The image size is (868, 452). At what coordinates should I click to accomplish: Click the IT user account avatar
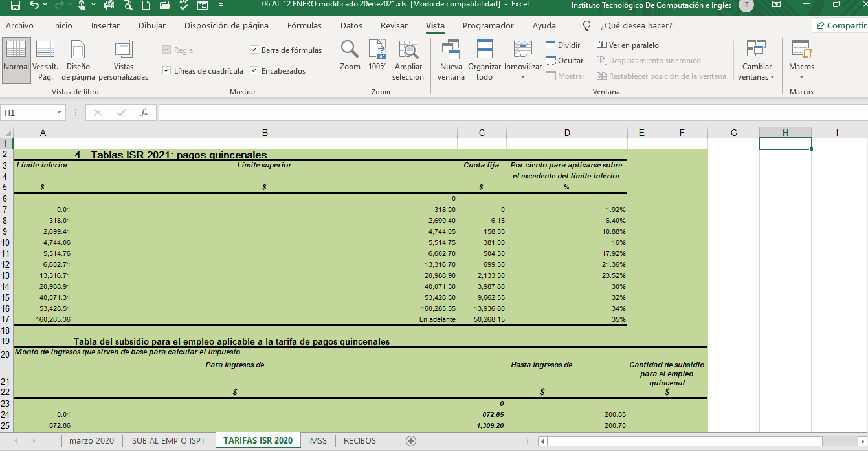click(746, 5)
